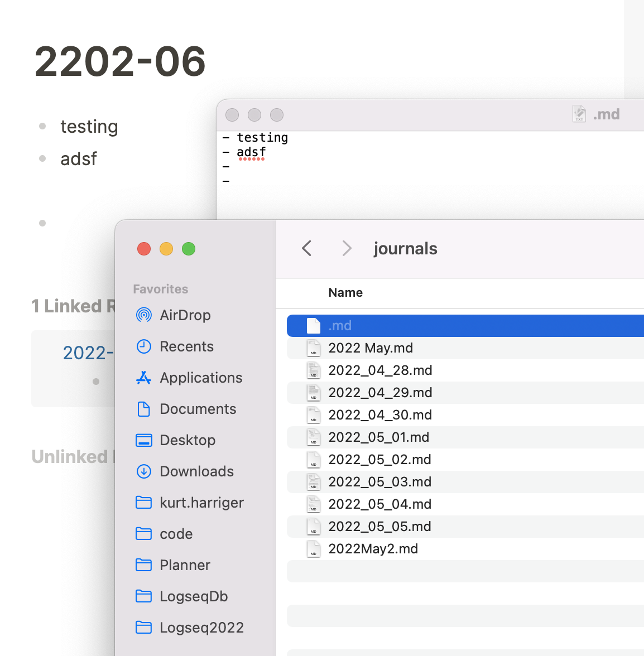Screen dimensions: 644x656
Task: Open AirDrop label in Favorites
Action: pos(185,315)
